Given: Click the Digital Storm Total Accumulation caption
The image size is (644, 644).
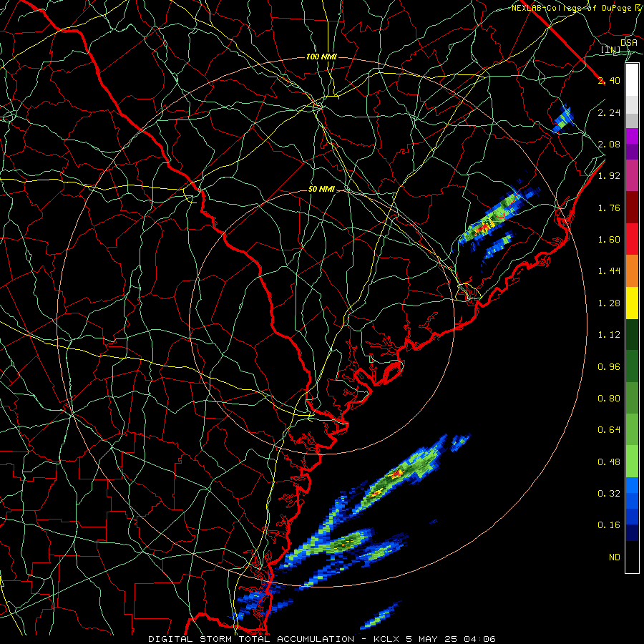Looking at the screenshot, I should (x=251, y=639).
